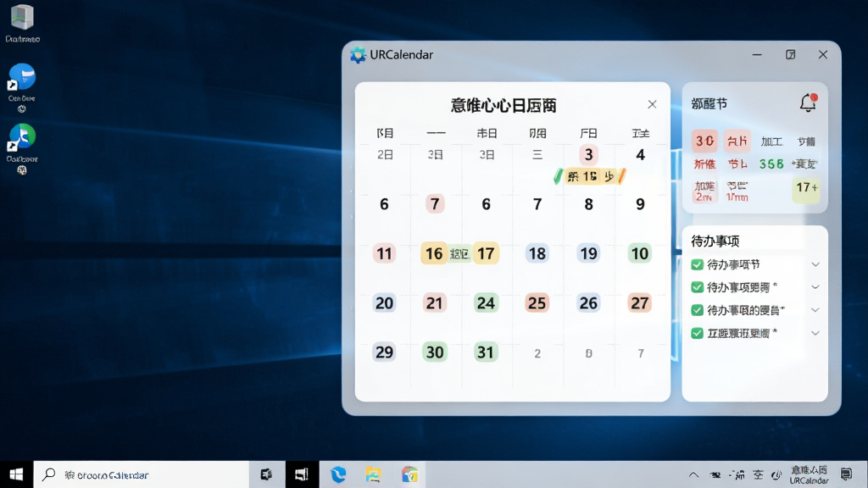Select the blue circular desktop shortcut icon
Image resolution: width=868 pixels, height=488 pixels.
(22, 77)
